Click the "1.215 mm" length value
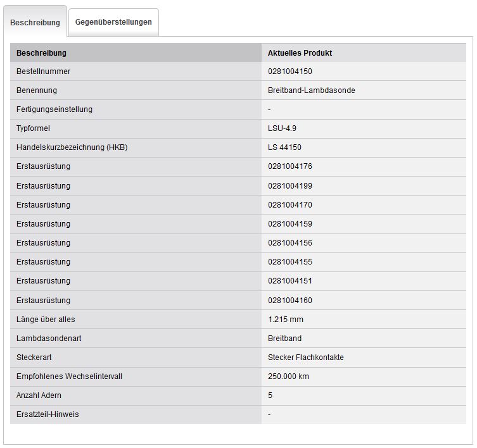 (x=285, y=320)
